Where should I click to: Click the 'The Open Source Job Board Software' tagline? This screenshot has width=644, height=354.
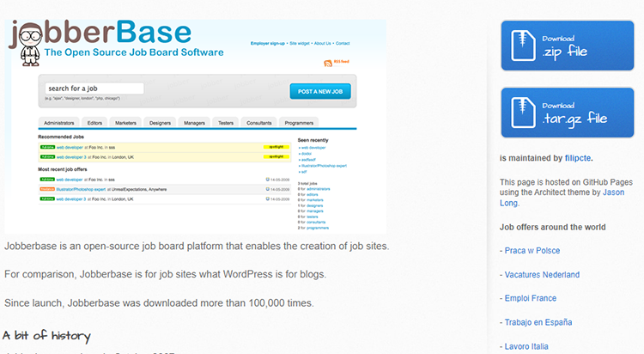[x=134, y=52]
